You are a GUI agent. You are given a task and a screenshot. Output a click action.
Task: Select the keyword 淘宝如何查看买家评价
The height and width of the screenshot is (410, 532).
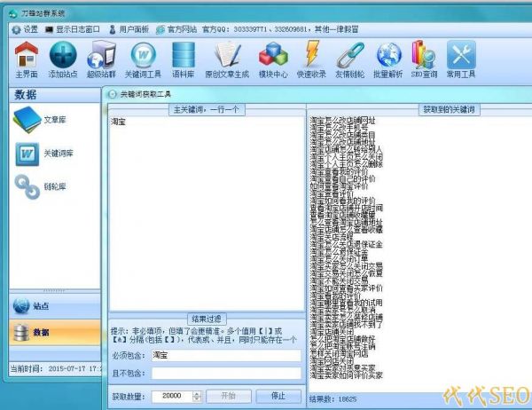347,288
